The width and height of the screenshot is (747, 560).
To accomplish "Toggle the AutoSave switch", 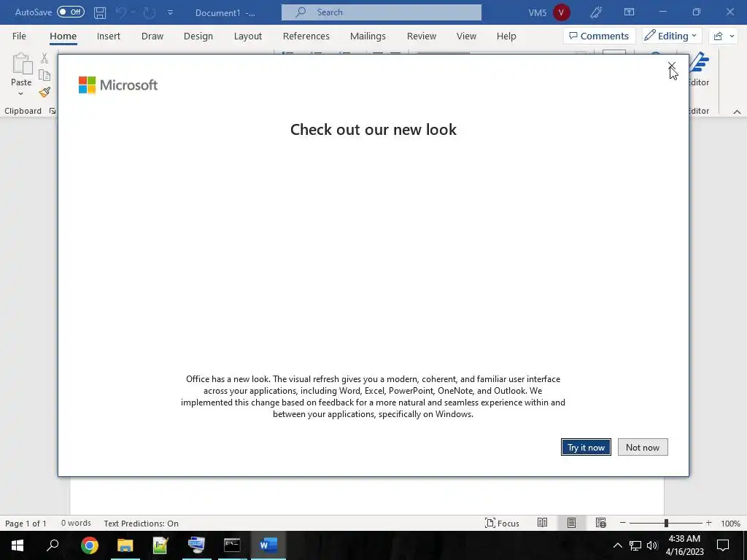I will click(x=71, y=12).
